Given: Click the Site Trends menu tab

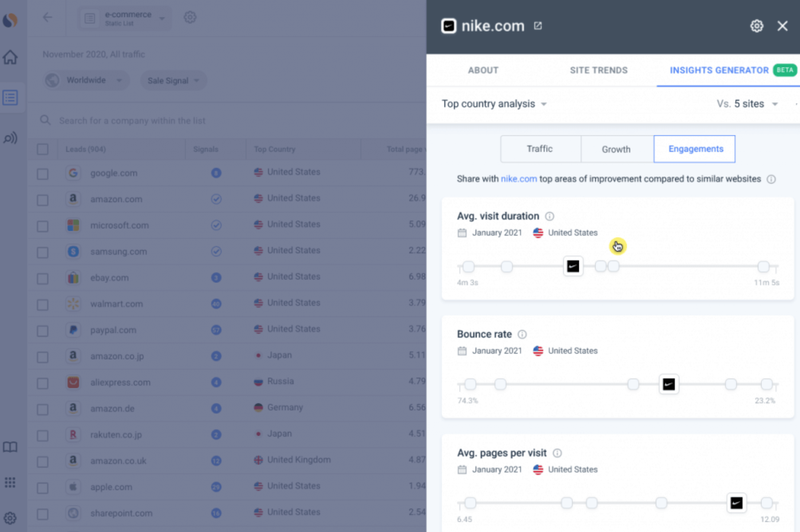Looking at the screenshot, I should 597,70.
